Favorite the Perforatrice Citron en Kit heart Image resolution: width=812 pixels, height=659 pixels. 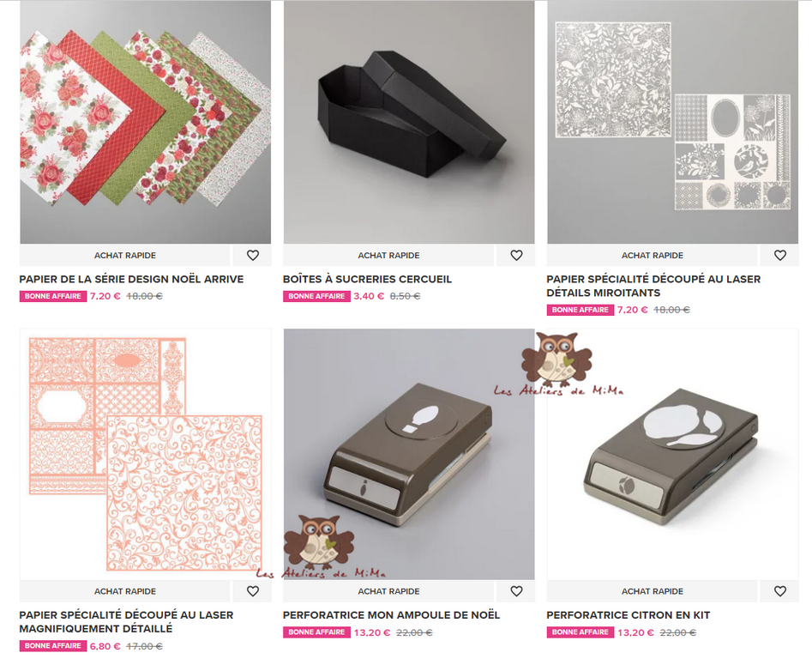(x=780, y=591)
